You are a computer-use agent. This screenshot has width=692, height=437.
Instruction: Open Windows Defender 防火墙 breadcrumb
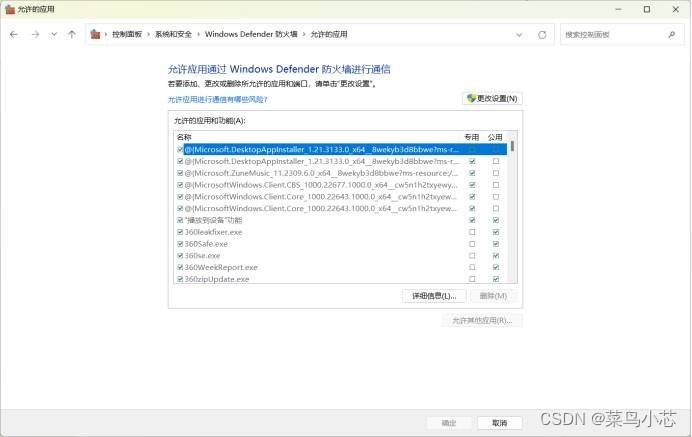[251, 34]
